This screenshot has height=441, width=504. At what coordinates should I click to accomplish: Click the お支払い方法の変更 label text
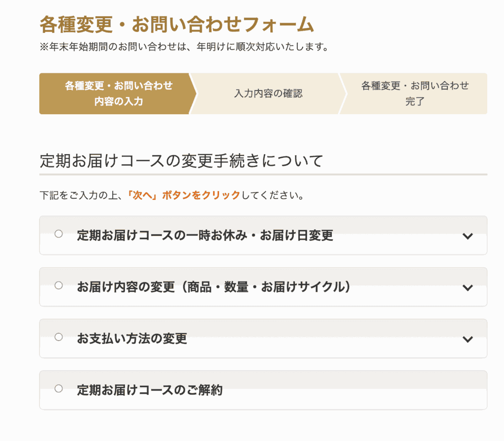[x=132, y=339]
